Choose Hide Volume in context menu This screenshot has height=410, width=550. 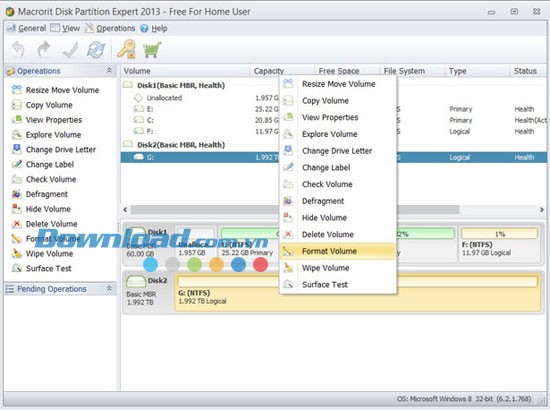coord(338,217)
